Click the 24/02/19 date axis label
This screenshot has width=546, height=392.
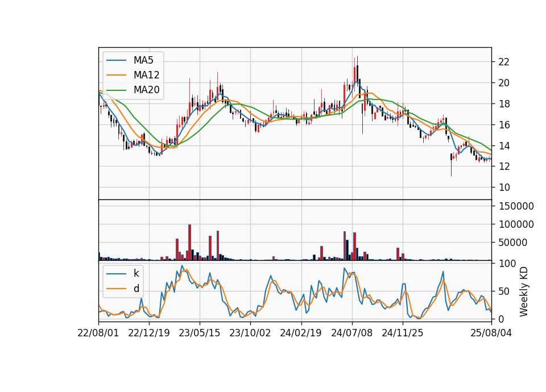(301, 333)
